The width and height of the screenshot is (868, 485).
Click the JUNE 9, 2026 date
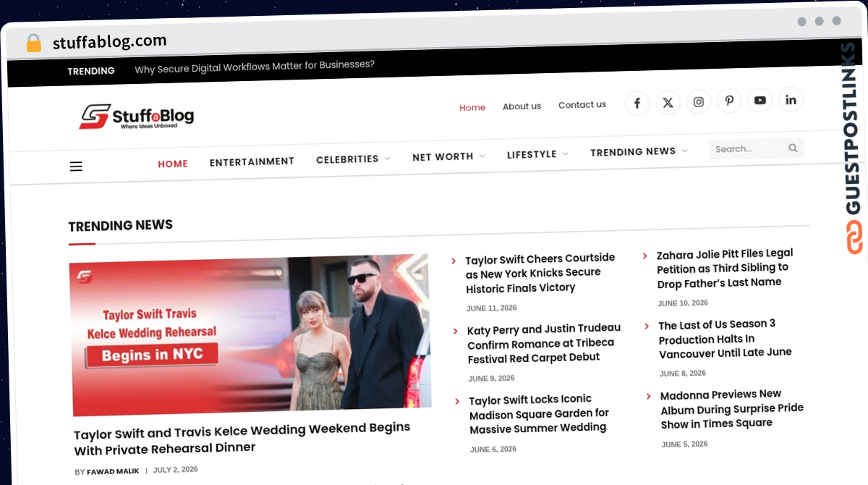pyautogui.click(x=492, y=379)
